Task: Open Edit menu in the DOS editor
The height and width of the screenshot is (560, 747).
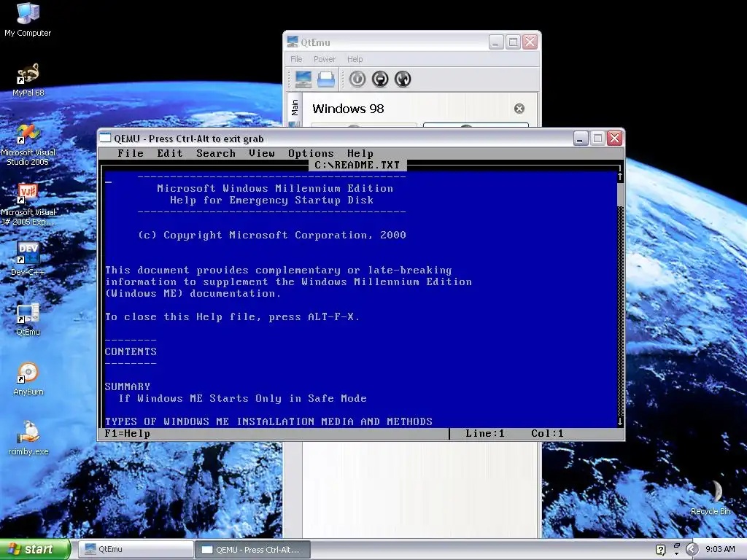Action: pos(170,153)
